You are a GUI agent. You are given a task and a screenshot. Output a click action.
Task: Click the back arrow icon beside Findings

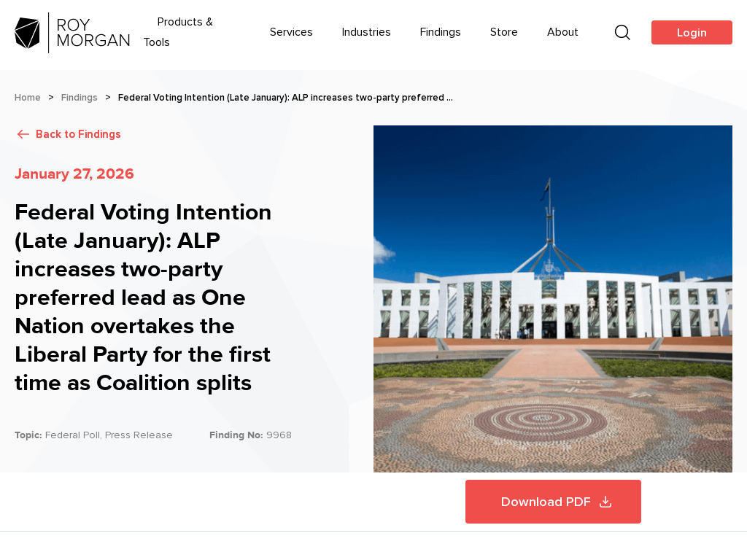23,134
